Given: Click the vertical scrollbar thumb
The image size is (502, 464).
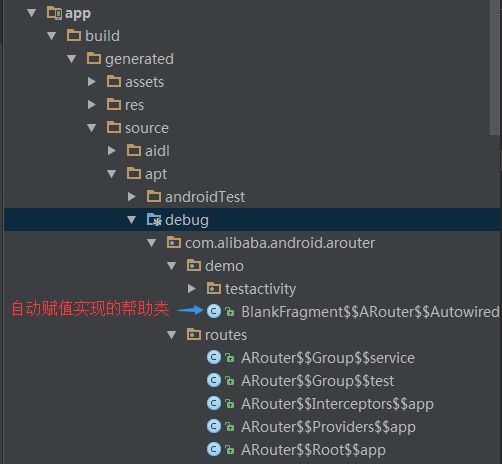Looking at the screenshot, I should (x=495, y=67).
